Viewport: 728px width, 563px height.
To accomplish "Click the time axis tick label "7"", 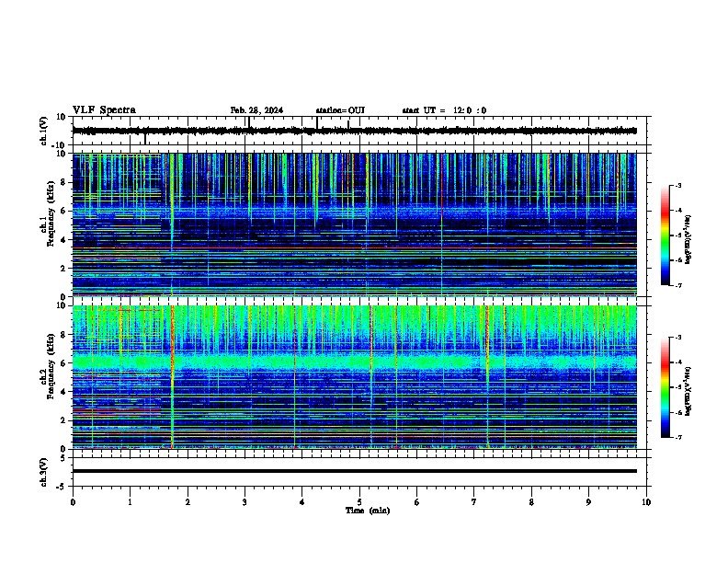I will 474,502.
